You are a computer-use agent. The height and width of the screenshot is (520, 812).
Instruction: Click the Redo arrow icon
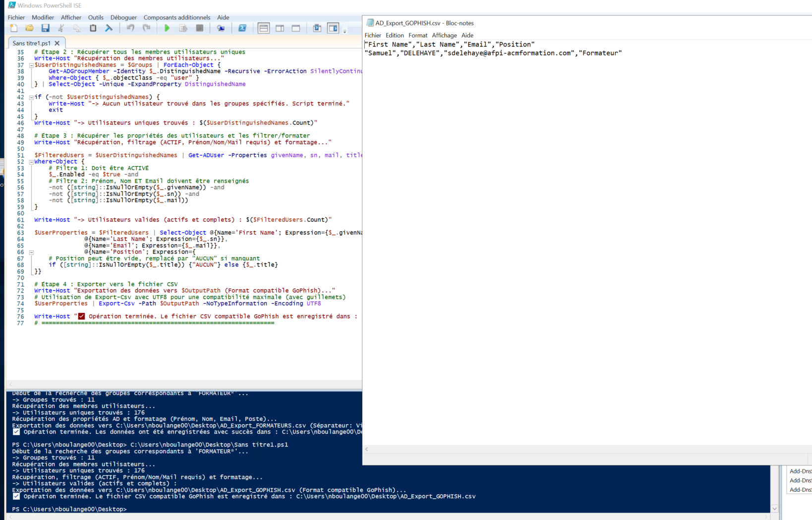146,28
